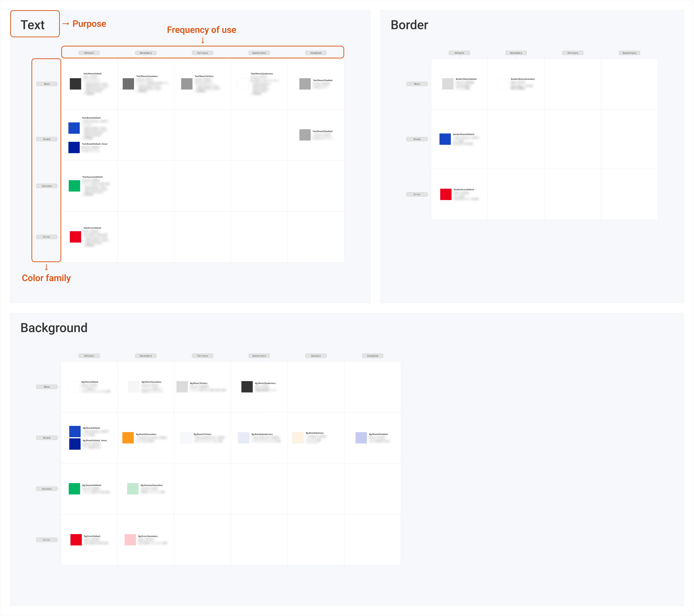Image resolution: width=694 pixels, height=616 pixels.
Task: Select the Bg/Brand/Secondary orange swatch
Action: (x=128, y=437)
